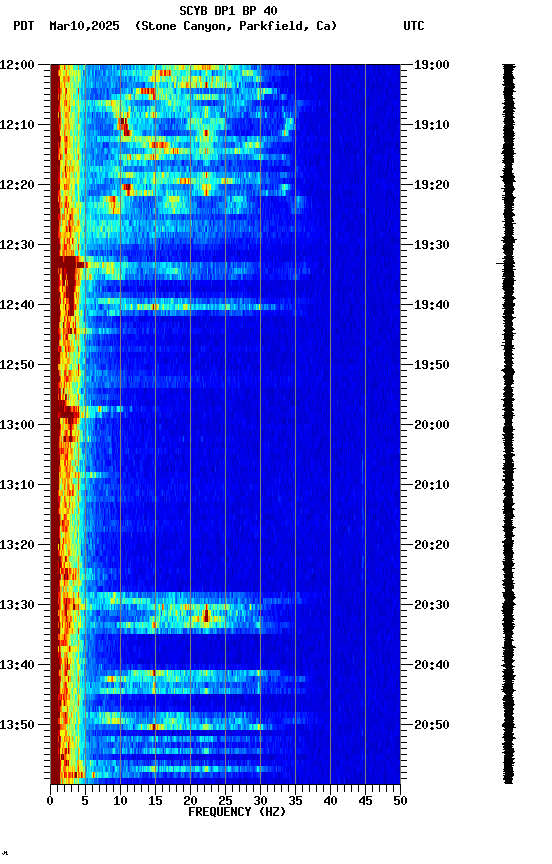Click the "50" frequency axis label
Screen dimensions: 552x864
400,801
